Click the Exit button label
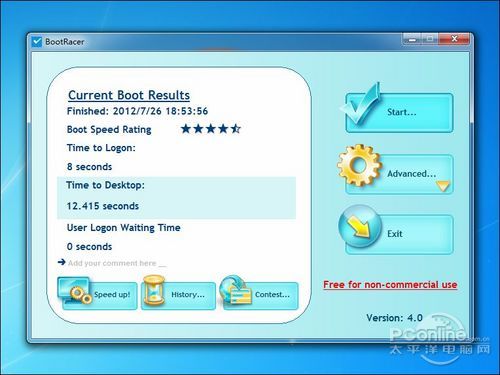The image size is (500, 375). pyautogui.click(x=395, y=234)
